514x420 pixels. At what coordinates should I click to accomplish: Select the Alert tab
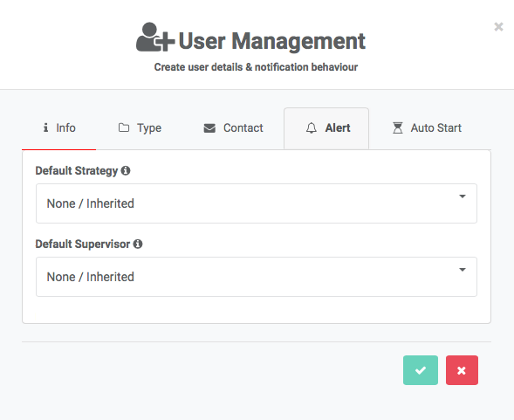[x=326, y=128]
